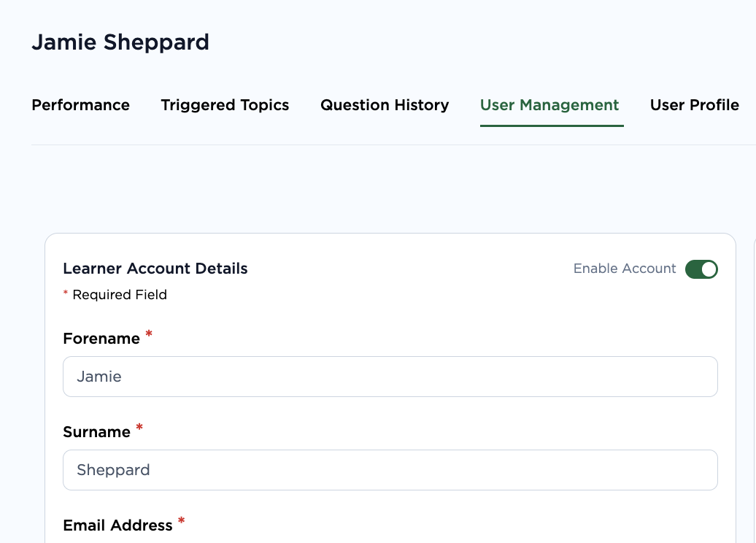Open the Performance tab
Image resolution: width=756 pixels, height=543 pixels.
pyautogui.click(x=80, y=105)
